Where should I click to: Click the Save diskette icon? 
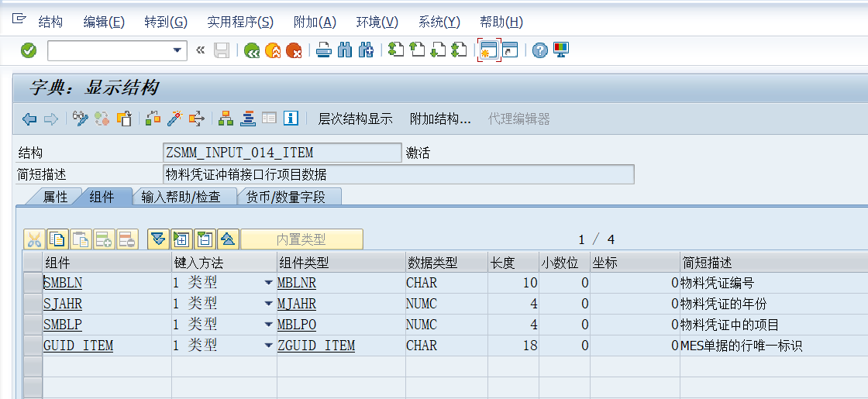[x=222, y=50]
